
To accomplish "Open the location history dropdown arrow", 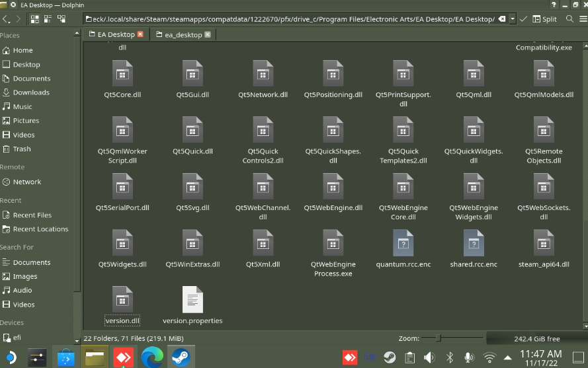I will coord(512,19).
